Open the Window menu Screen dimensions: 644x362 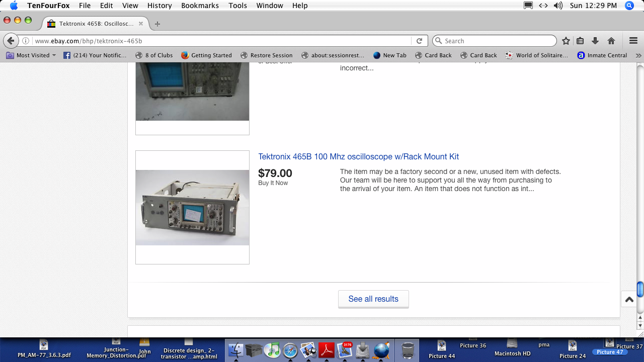[270, 6]
